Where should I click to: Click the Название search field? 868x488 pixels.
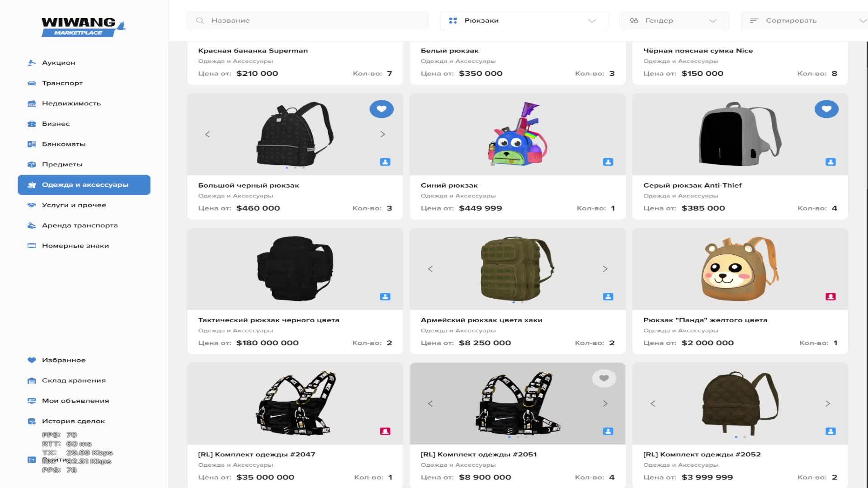[x=312, y=21]
